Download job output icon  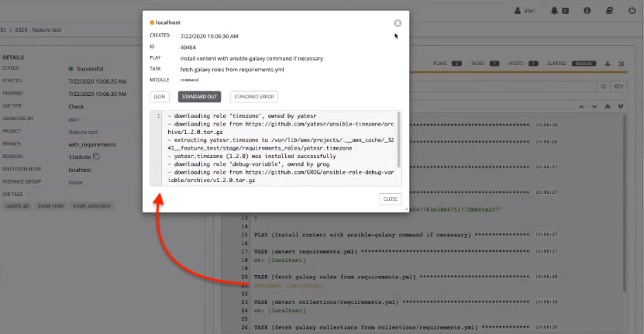pyautogui.click(x=608, y=64)
